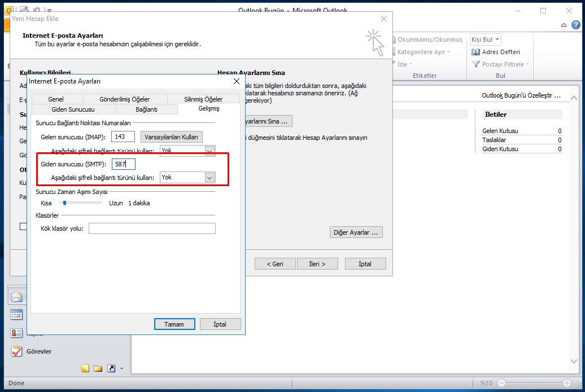
Task: Click the Postayı Filtrele funnel icon
Action: [475, 64]
